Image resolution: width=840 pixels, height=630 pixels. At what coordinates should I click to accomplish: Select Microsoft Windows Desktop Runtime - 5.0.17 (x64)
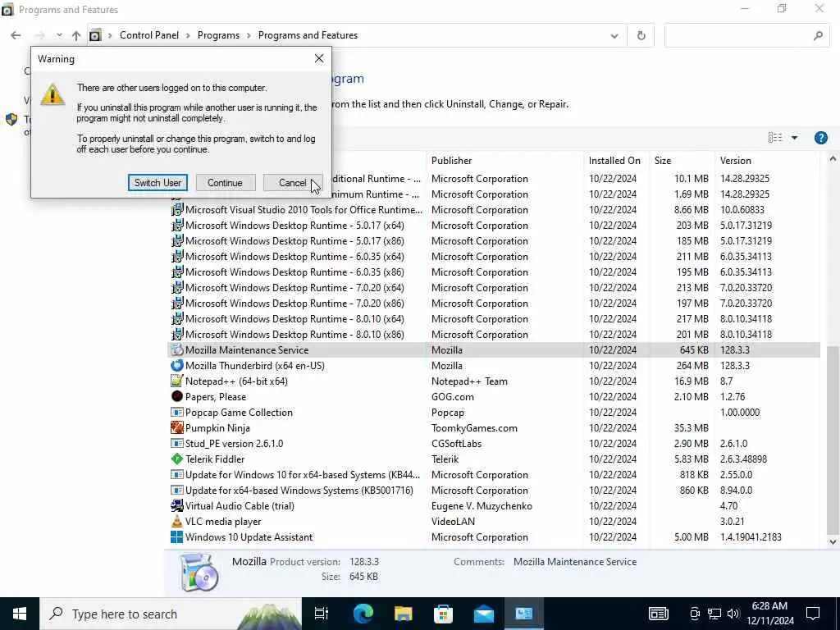(x=294, y=226)
